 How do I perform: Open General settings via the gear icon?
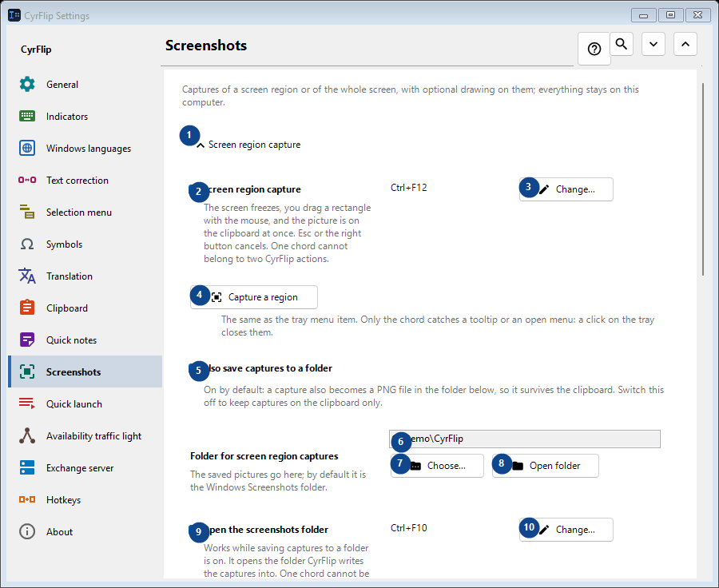point(27,85)
